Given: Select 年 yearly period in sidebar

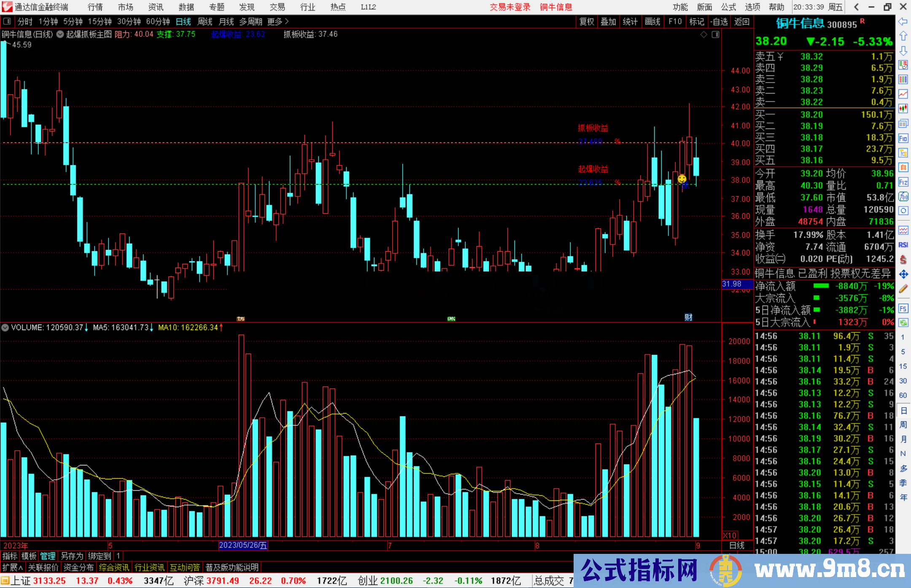Looking at the screenshot, I should point(903,497).
